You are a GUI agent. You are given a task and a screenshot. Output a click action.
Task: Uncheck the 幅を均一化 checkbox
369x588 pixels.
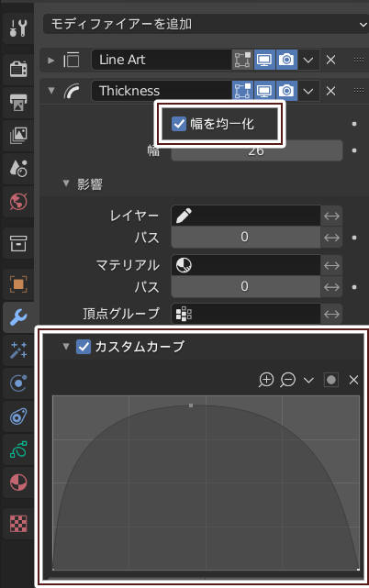click(x=179, y=123)
